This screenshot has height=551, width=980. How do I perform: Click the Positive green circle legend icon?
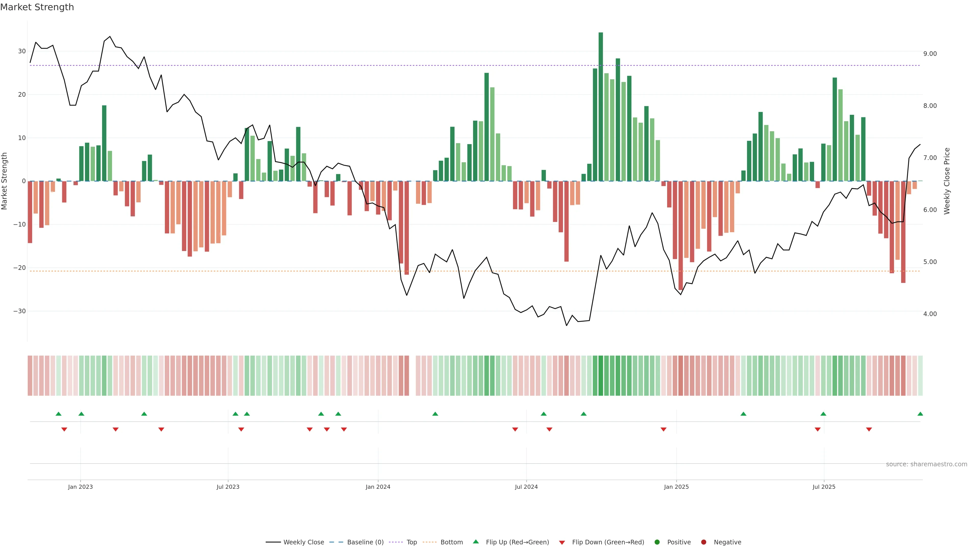pyautogui.click(x=657, y=542)
